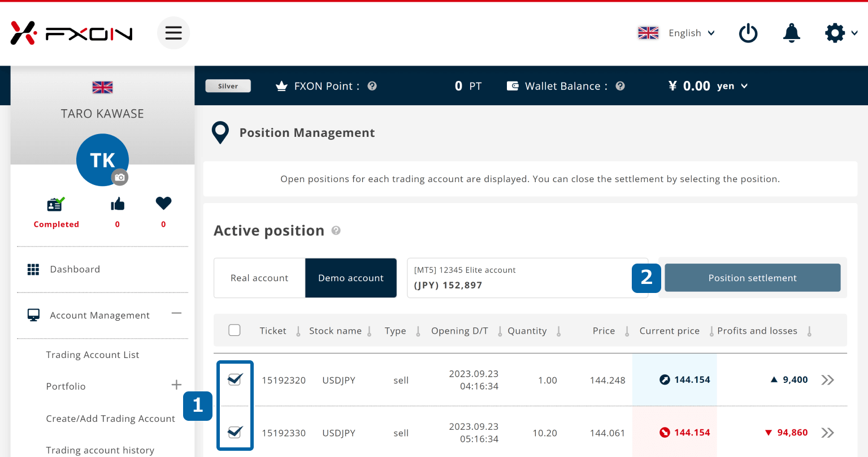Click the 94,860 loss value
Image resolution: width=868 pixels, height=457 pixels.
pos(792,433)
